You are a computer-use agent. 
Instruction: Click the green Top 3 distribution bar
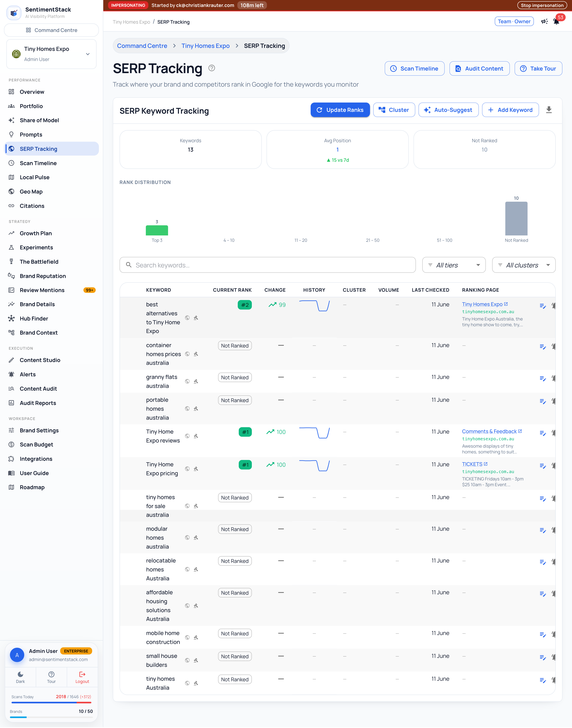[157, 230]
